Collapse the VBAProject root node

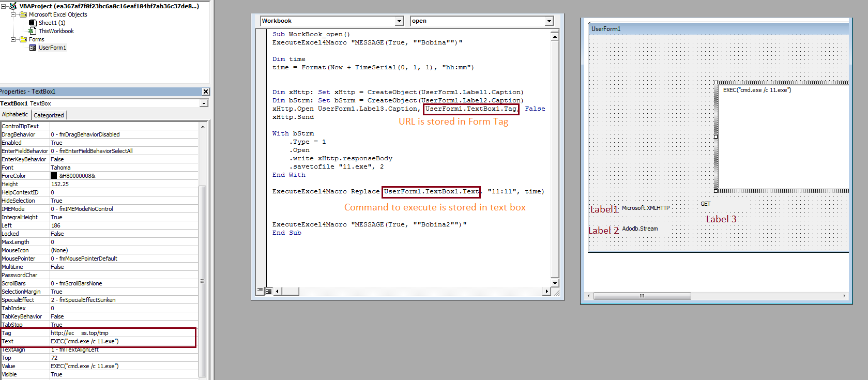[x=4, y=6]
